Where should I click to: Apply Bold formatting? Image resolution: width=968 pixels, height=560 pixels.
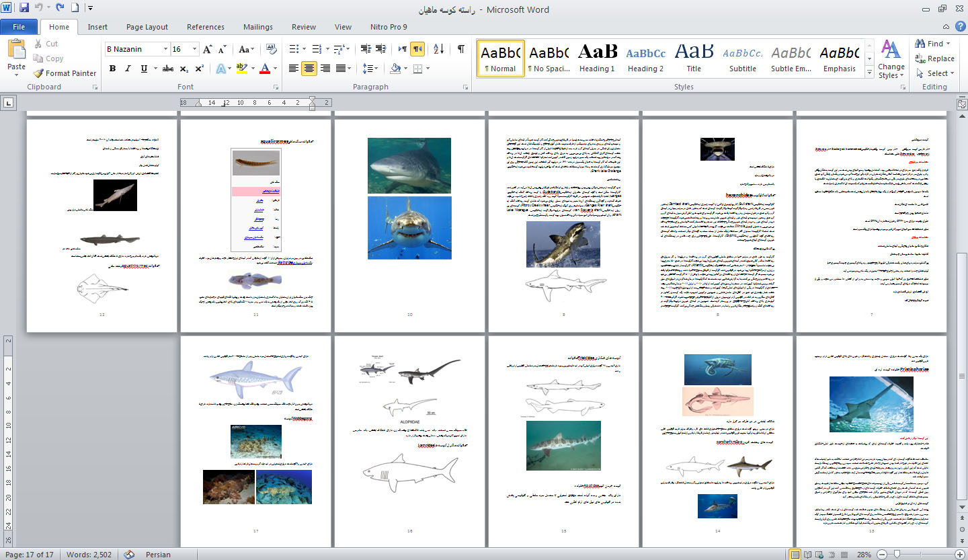pyautogui.click(x=112, y=69)
